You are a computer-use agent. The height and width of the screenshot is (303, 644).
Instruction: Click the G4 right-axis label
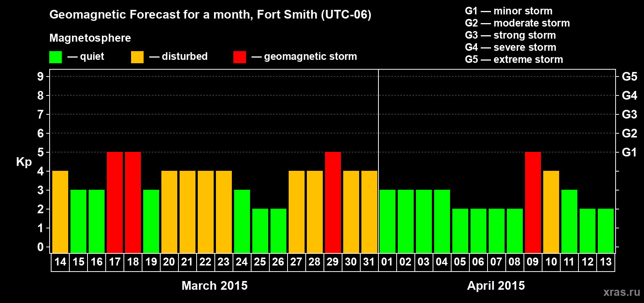[630, 95]
